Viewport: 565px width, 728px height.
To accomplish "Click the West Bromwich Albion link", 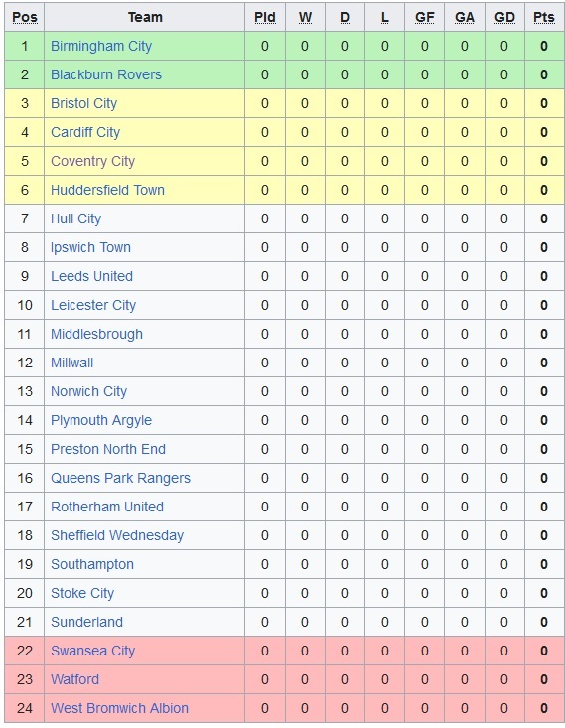I will [x=119, y=708].
